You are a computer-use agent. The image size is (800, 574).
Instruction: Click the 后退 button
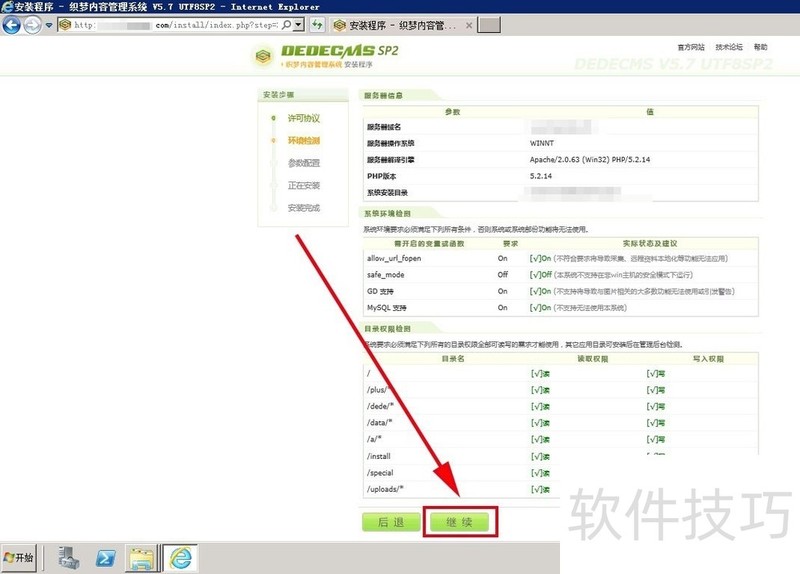coord(391,522)
